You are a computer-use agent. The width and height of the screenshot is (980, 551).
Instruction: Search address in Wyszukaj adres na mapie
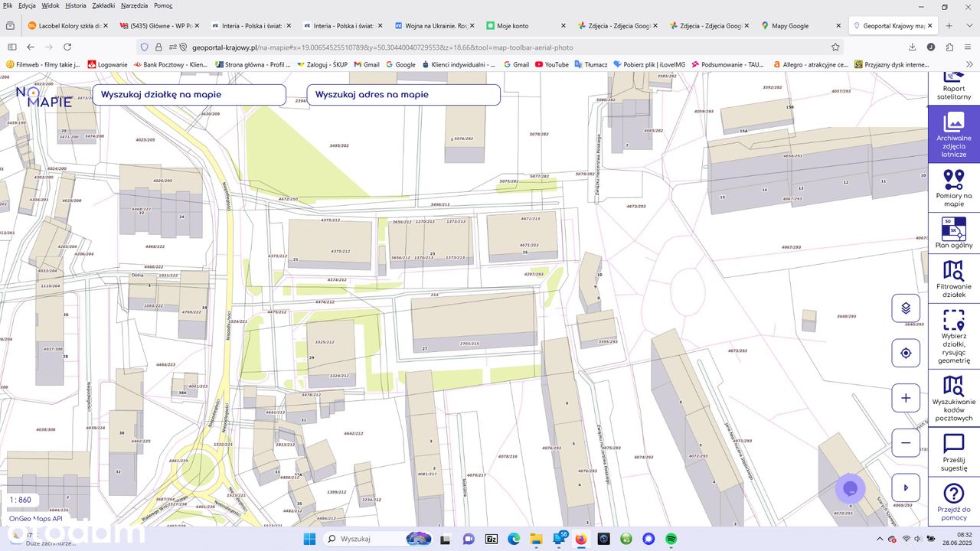pos(403,95)
